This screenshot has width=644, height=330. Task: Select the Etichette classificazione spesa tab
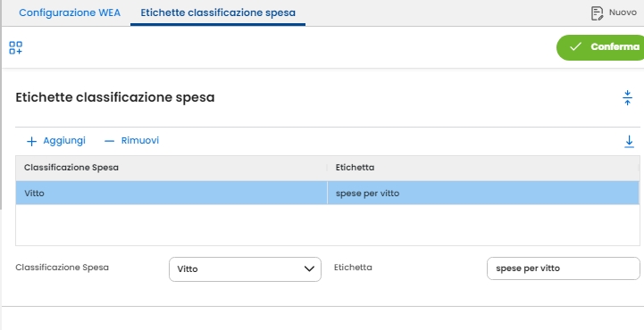tap(218, 12)
